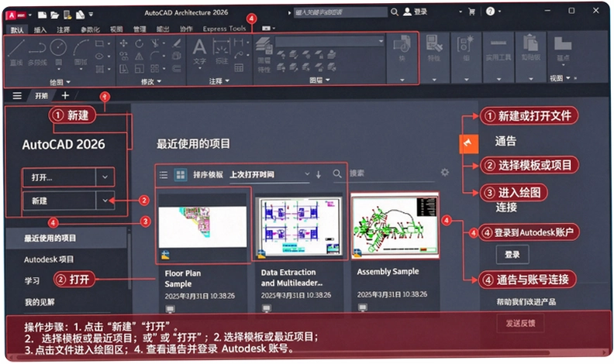This screenshot has height=364, width=614.
Task: Switch to the 输出 ribbon tab
Action: 163,29
